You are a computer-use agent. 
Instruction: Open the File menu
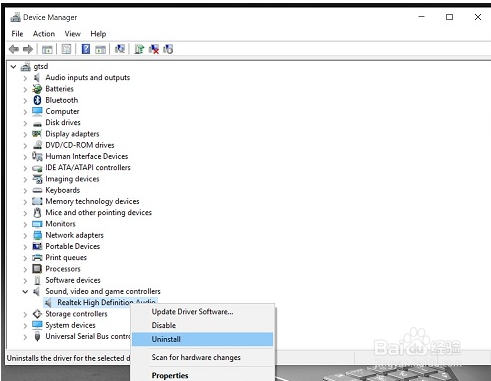pyautogui.click(x=17, y=34)
